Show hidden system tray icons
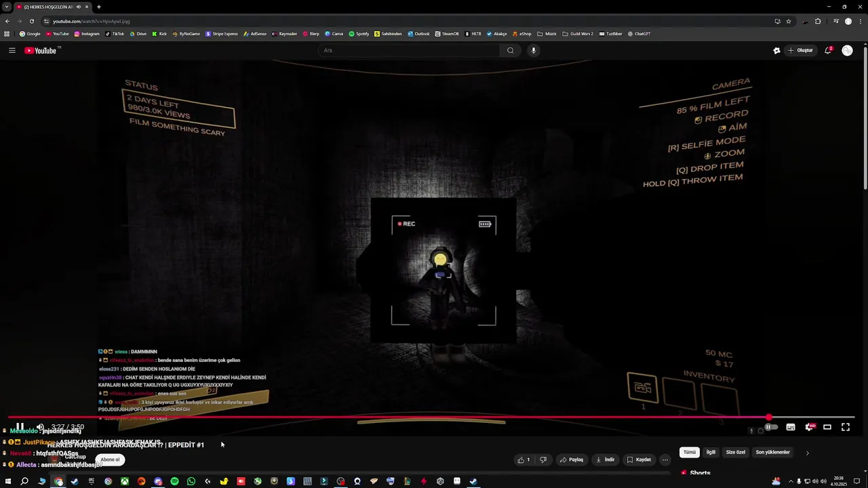 [791, 481]
